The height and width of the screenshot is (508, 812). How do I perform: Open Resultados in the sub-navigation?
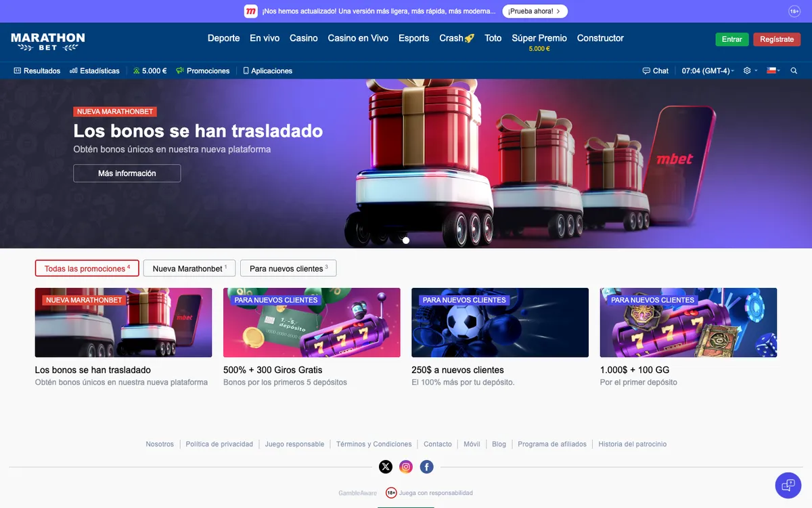coord(37,70)
